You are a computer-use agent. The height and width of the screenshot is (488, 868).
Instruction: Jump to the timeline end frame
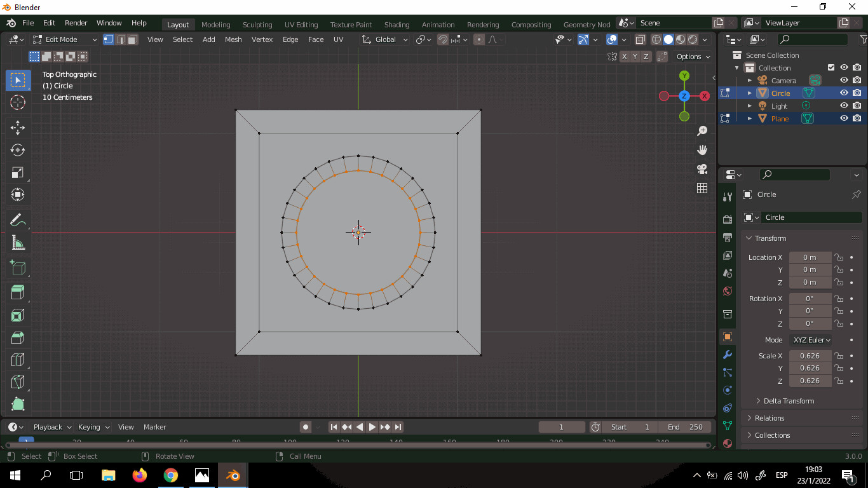point(398,427)
